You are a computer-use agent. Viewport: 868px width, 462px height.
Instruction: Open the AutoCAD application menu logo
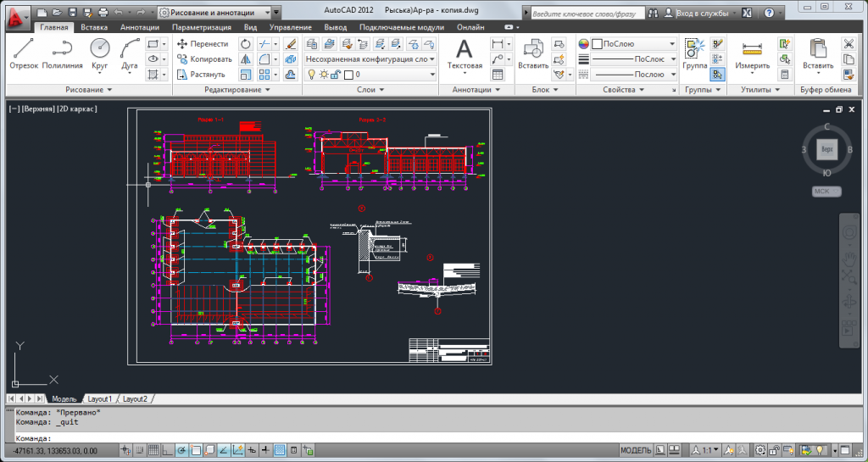pos(17,18)
